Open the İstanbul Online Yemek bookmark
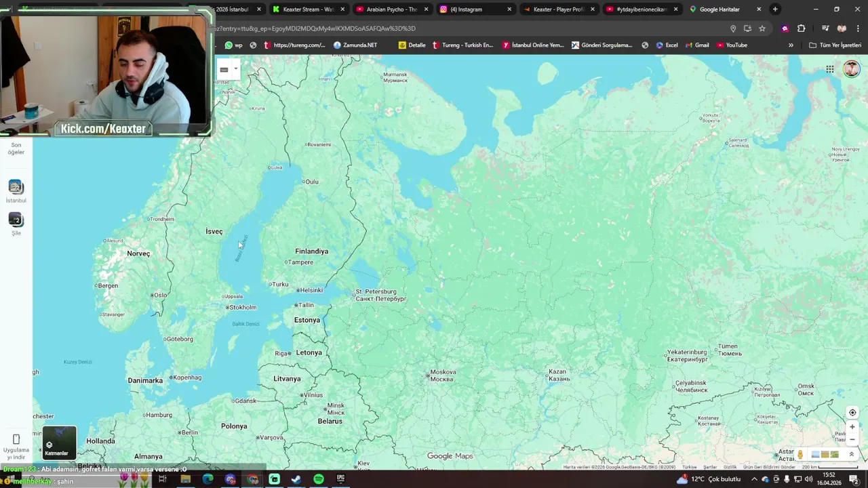 (533, 45)
